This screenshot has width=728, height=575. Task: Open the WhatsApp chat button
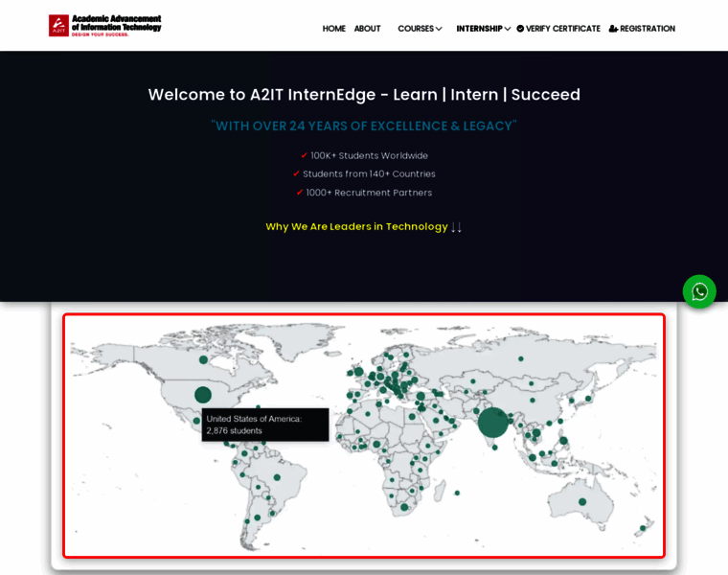click(699, 291)
